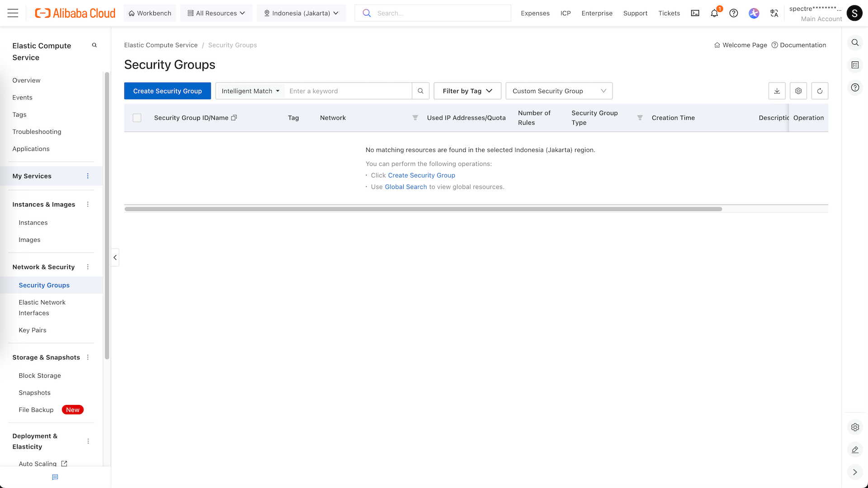Click the Security Group Type filter icon
The image size is (868, 488).
[640, 117]
